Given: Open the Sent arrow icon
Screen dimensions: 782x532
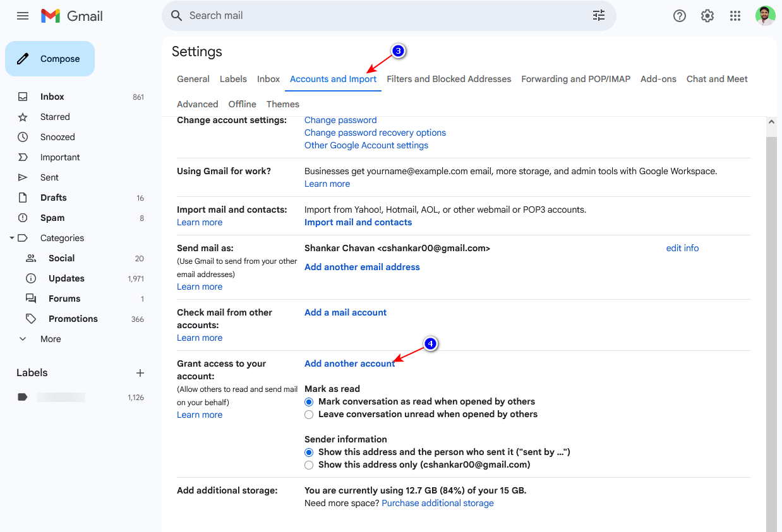Looking at the screenshot, I should 23,177.
